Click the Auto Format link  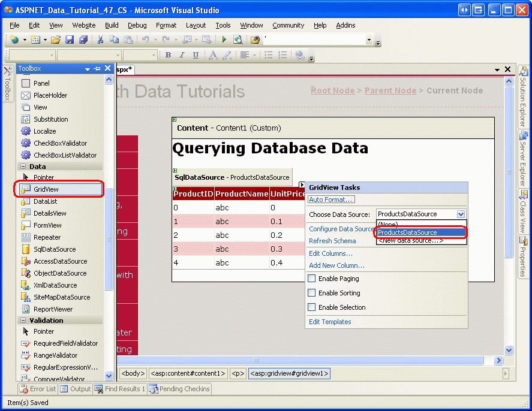(x=332, y=200)
